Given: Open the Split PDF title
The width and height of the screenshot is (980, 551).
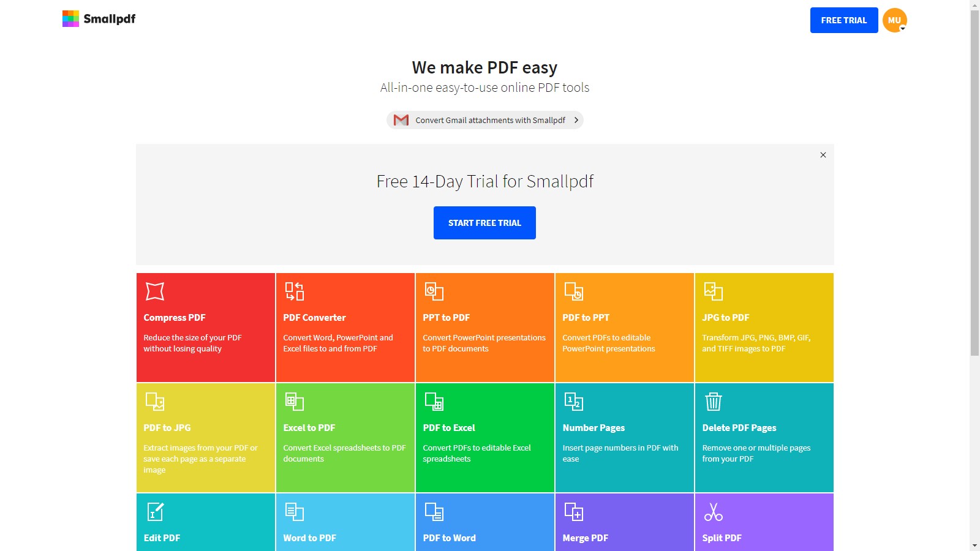Looking at the screenshot, I should [722, 538].
